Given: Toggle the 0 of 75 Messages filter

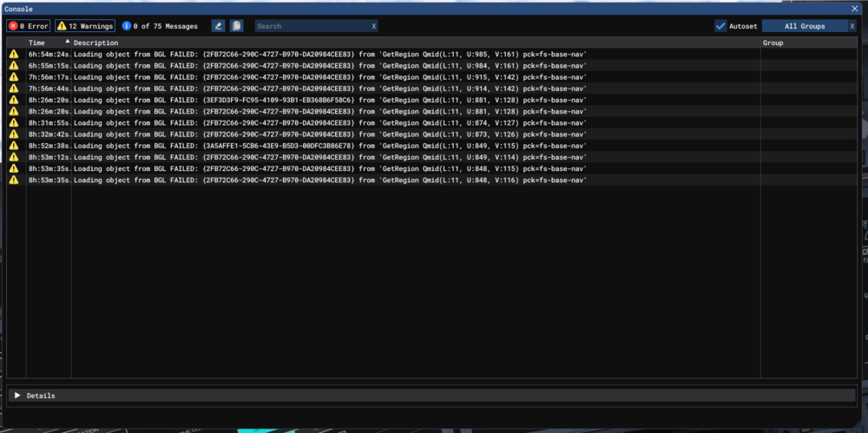Looking at the screenshot, I should [x=165, y=26].
